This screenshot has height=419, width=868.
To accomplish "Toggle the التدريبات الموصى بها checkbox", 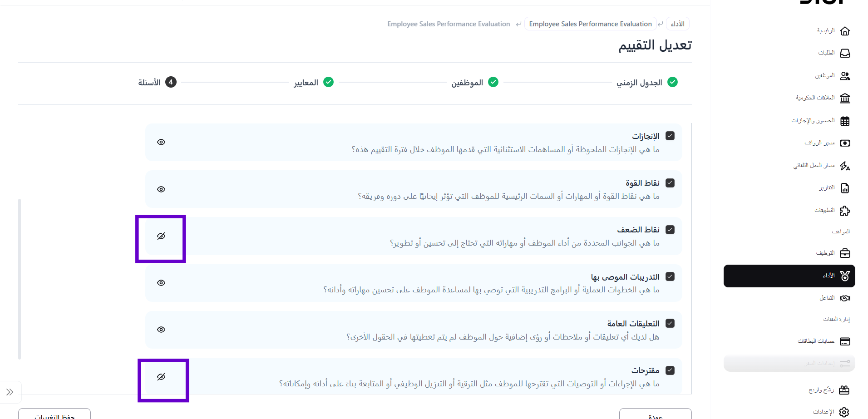I will (670, 276).
